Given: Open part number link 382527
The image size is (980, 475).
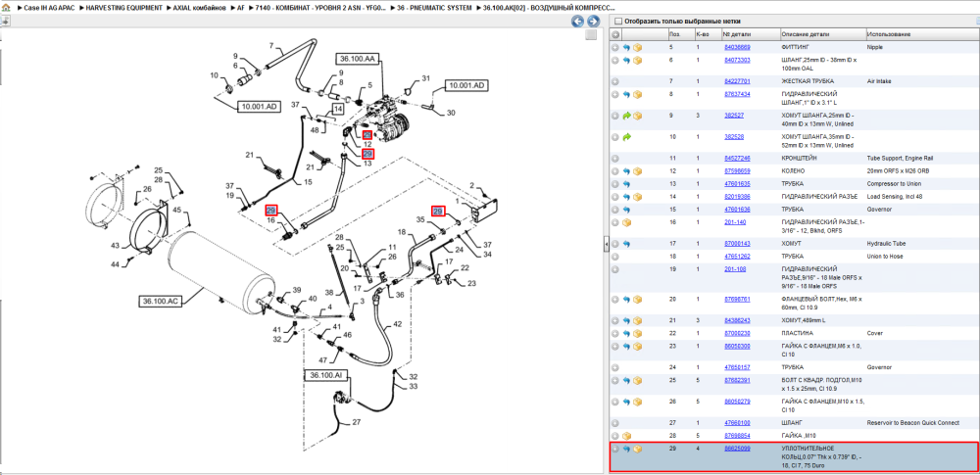Looking at the screenshot, I should pos(734,116).
